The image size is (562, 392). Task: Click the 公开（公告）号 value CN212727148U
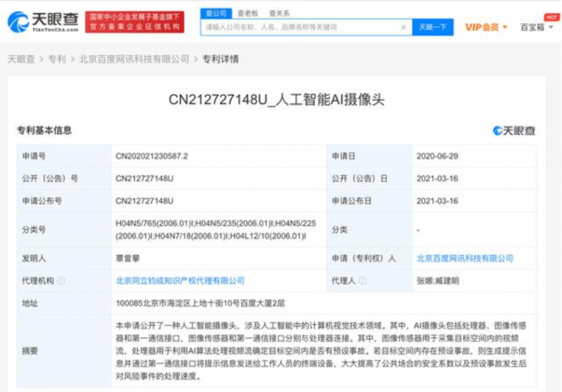click(x=145, y=178)
